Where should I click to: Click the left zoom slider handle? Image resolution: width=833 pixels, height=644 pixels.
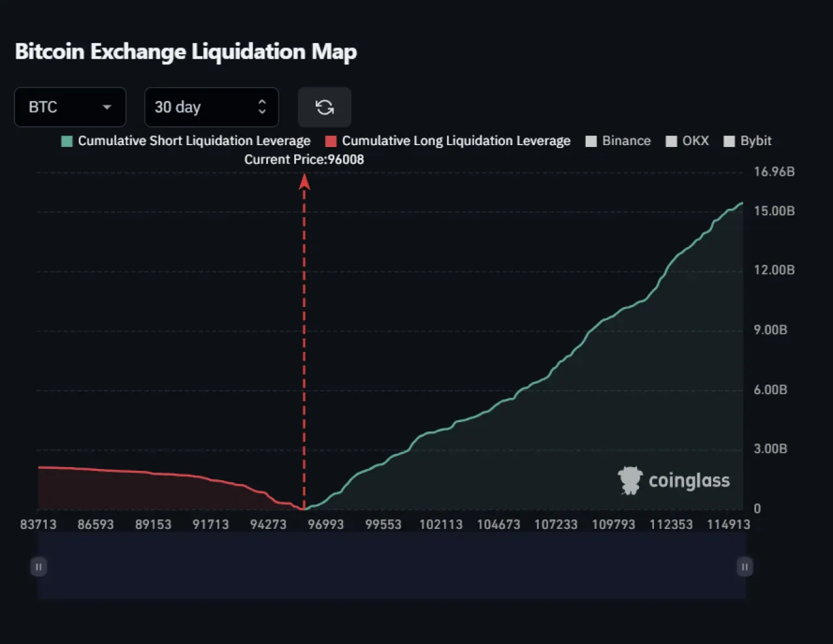click(38, 567)
